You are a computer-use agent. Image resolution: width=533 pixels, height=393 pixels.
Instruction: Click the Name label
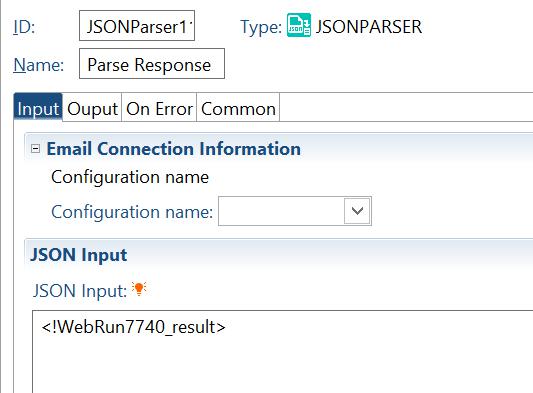pyautogui.click(x=39, y=65)
